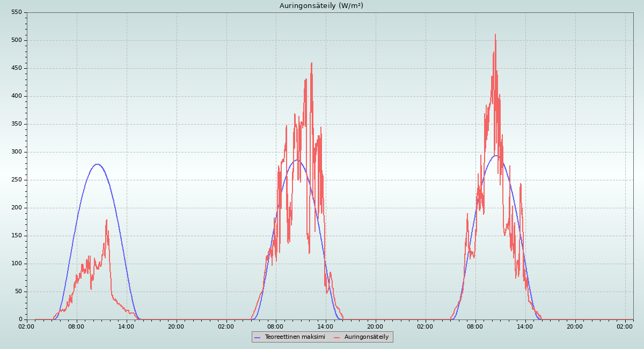Pick the 100 tick label on the y-axis

[16, 264]
